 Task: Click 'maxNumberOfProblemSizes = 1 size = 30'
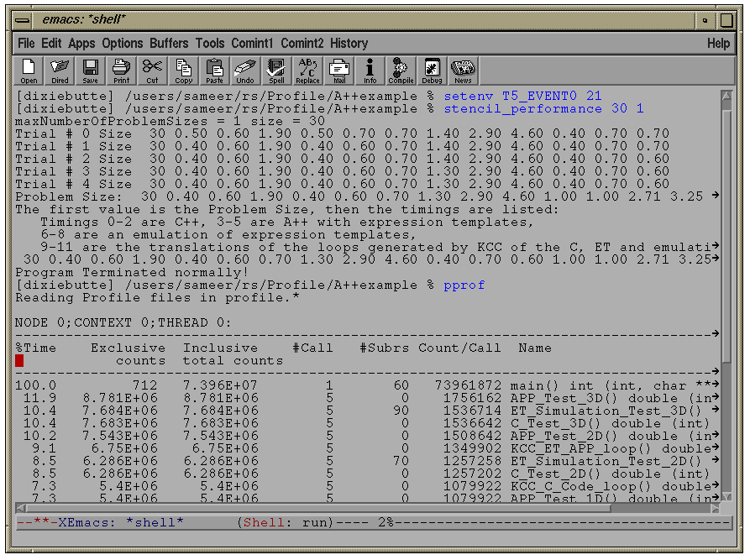170,122
